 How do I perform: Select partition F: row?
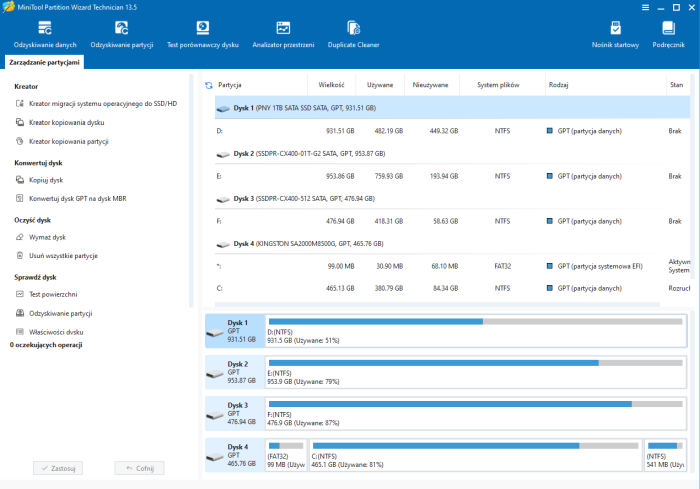click(x=452, y=221)
